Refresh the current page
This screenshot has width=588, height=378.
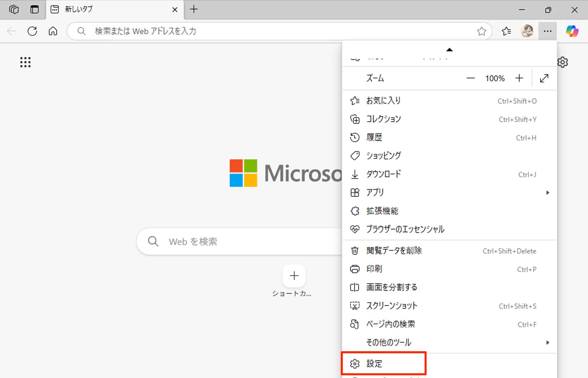pos(32,31)
